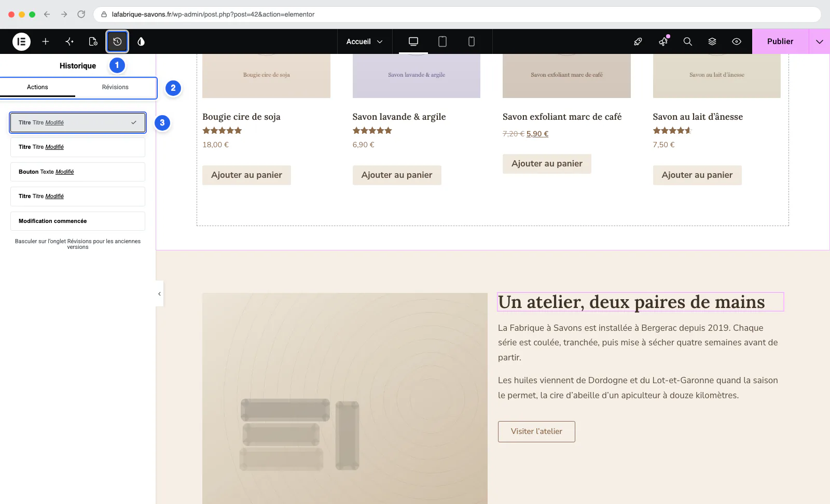This screenshot has width=830, height=504.
Task: Click the Savon au lait d'ânesse image
Action: click(717, 76)
